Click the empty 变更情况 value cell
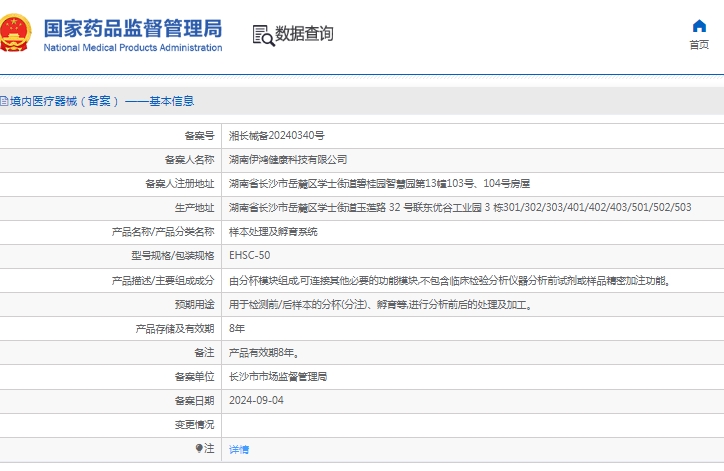The width and height of the screenshot is (724, 471). tap(473, 425)
